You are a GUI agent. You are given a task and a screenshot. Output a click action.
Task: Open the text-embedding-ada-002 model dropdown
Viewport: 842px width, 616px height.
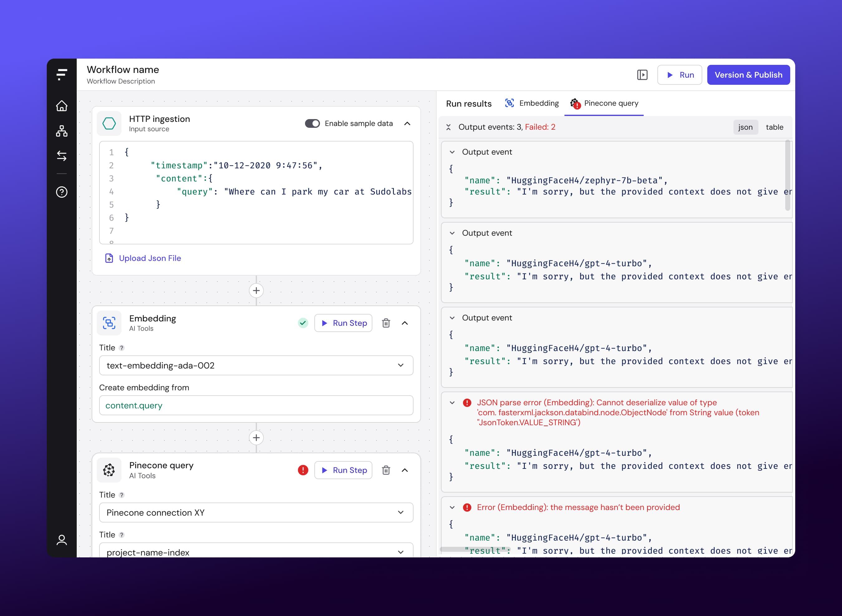point(401,365)
